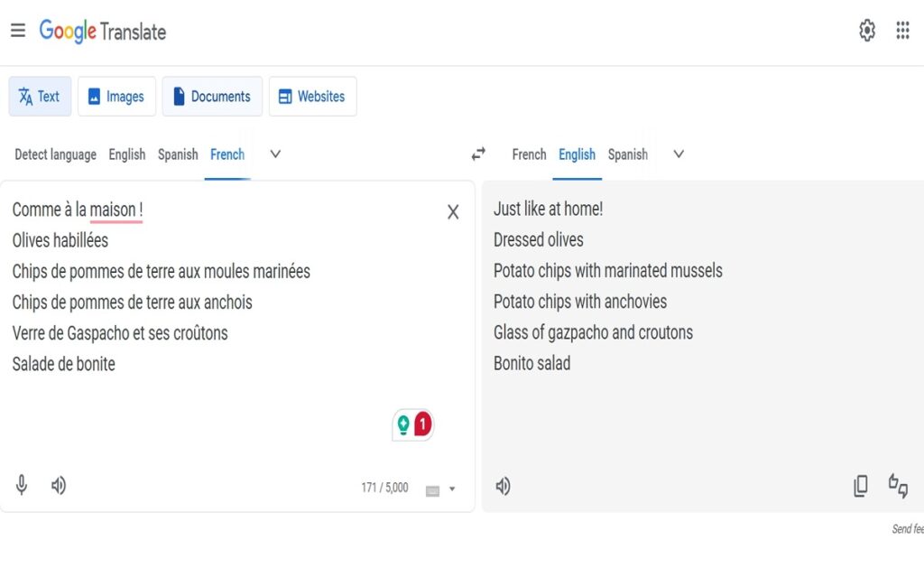Start voice input with microphone
Image resolution: width=924 pixels, height=578 pixels.
(23, 486)
